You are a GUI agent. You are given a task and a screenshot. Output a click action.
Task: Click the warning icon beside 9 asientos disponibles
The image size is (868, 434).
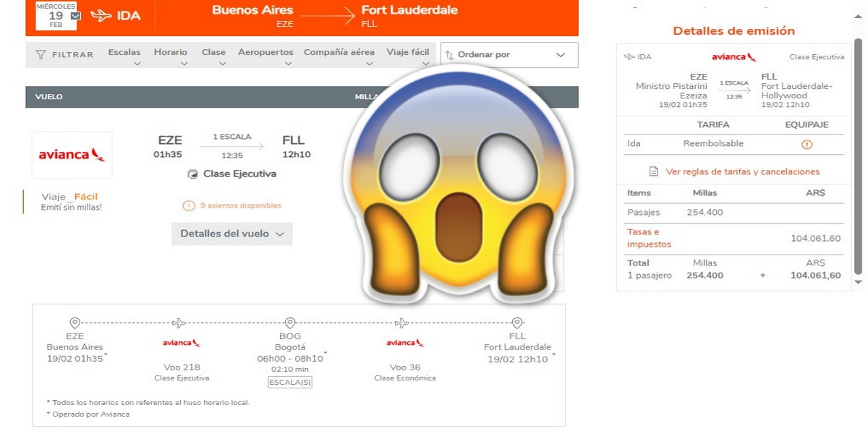189,206
